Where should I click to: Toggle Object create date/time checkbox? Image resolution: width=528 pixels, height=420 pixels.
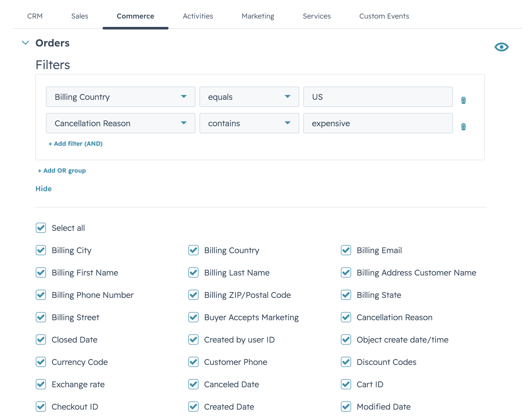pyautogui.click(x=346, y=340)
